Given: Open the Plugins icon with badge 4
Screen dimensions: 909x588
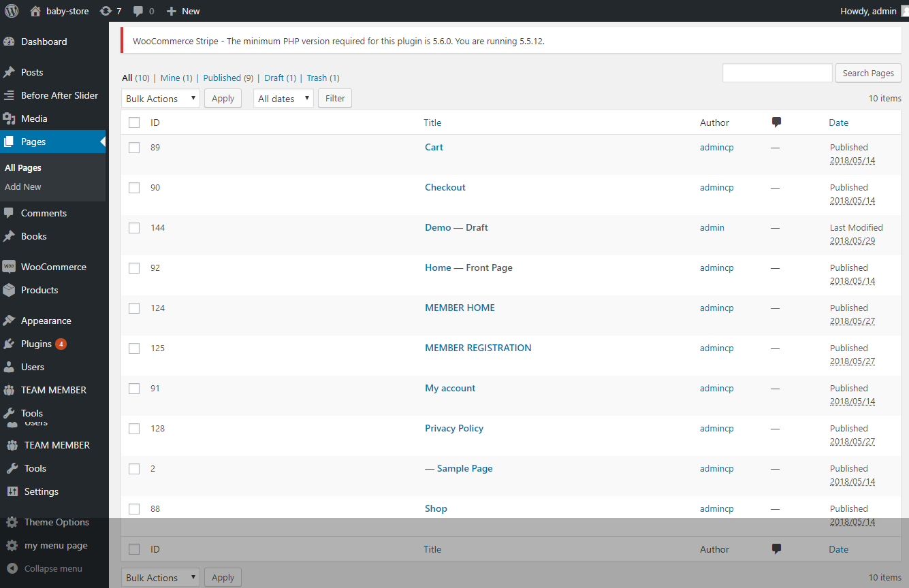Looking at the screenshot, I should click(9, 344).
